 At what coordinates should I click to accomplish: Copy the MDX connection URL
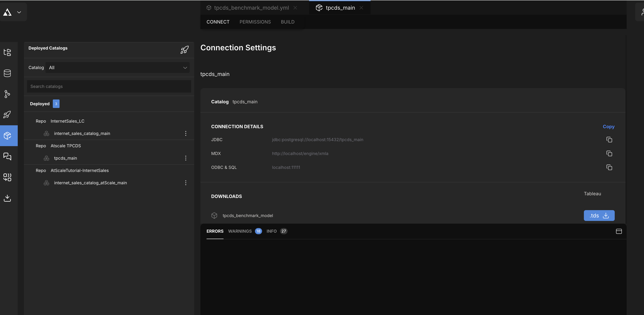(609, 153)
